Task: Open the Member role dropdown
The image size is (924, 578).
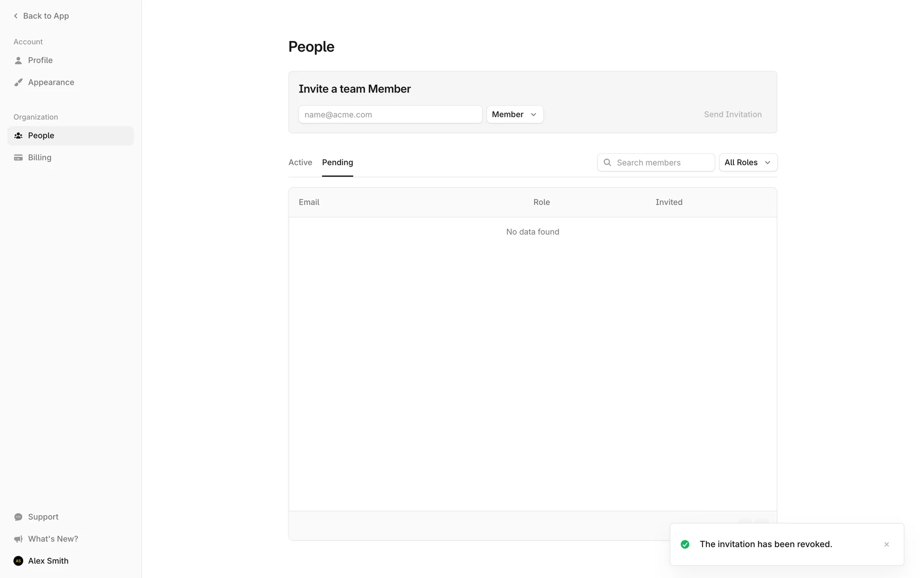Action: [514, 115]
